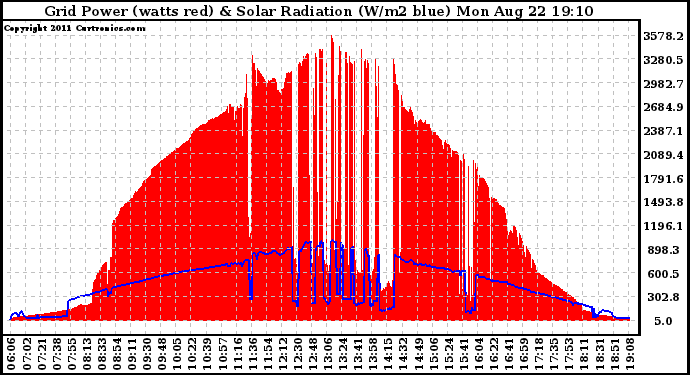Image resolution: width=690 pixels, height=375 pixels.
Task: Click the 11:16 time label
Action: tap(237, 354)
